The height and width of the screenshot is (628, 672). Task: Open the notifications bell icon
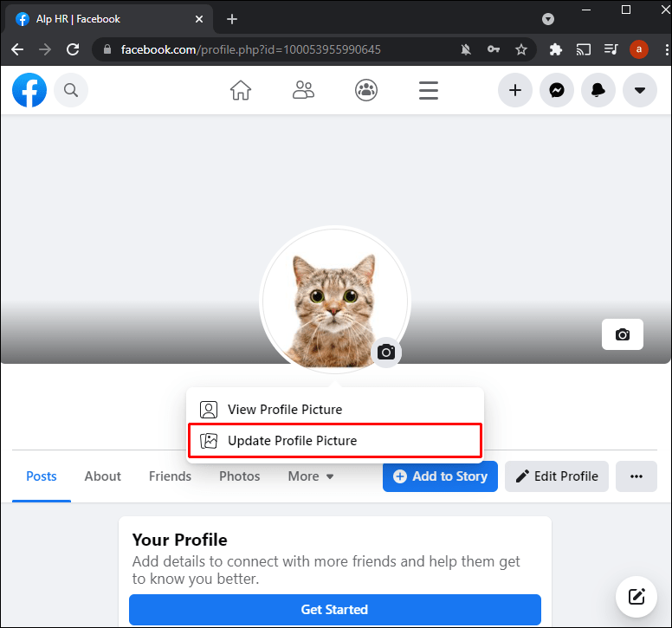[x=598, y=90]
